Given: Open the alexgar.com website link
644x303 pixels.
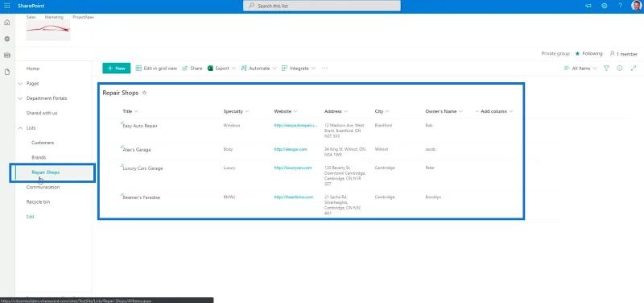Looking at the screenshot, I should 291,149.
